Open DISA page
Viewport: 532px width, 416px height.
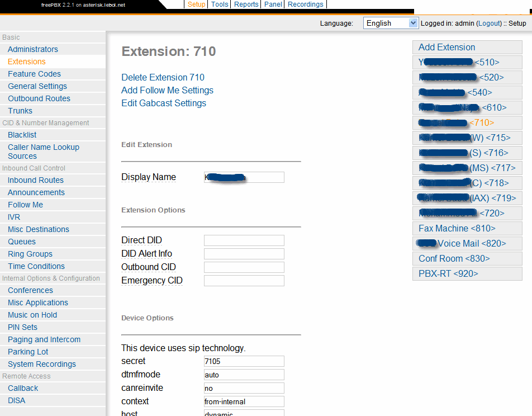(x=16, y=401)
